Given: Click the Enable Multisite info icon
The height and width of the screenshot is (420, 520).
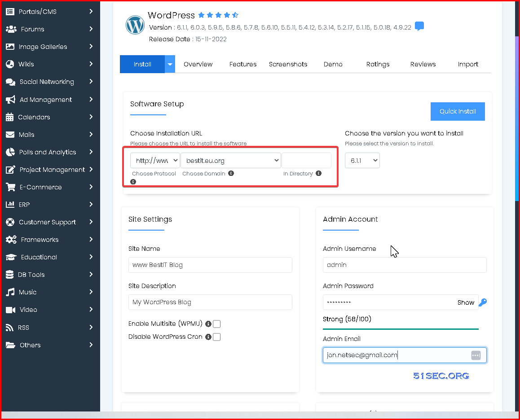Looking at the screenshot, I should (x=208, y=324).
